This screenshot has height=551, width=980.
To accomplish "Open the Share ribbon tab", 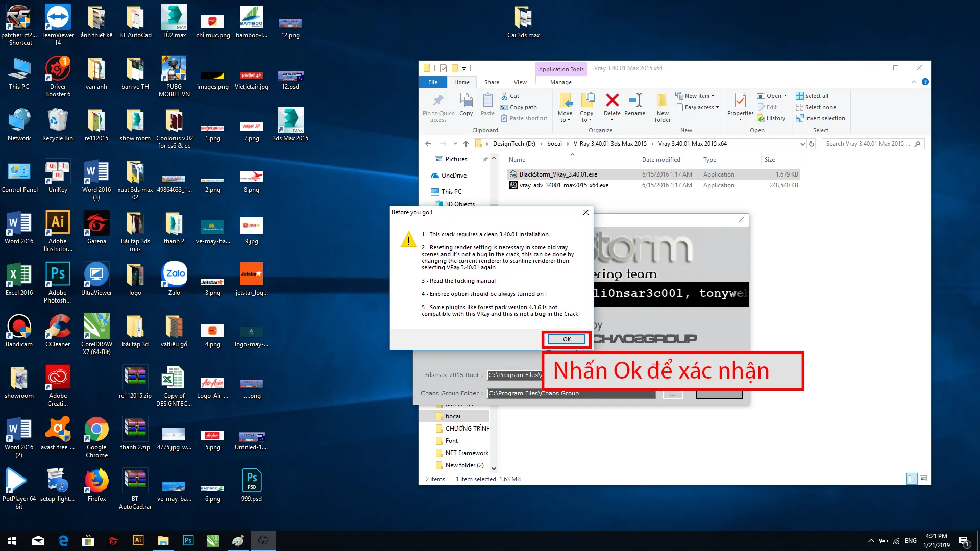I will coord(492,82).
